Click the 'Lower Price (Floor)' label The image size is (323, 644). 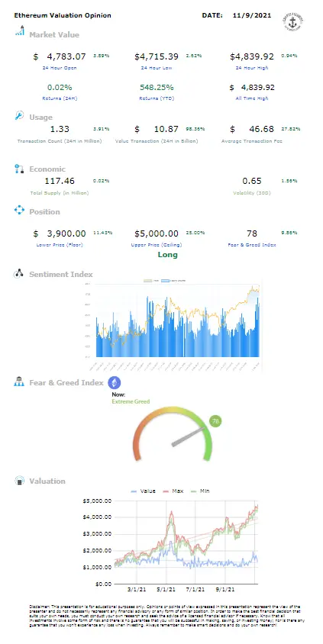tap(60, 245)
